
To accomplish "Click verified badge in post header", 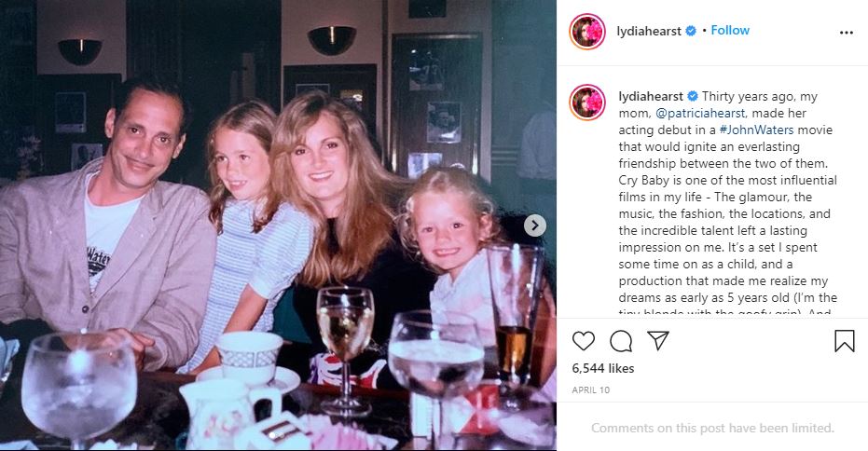I will click(x=690, y=31).
